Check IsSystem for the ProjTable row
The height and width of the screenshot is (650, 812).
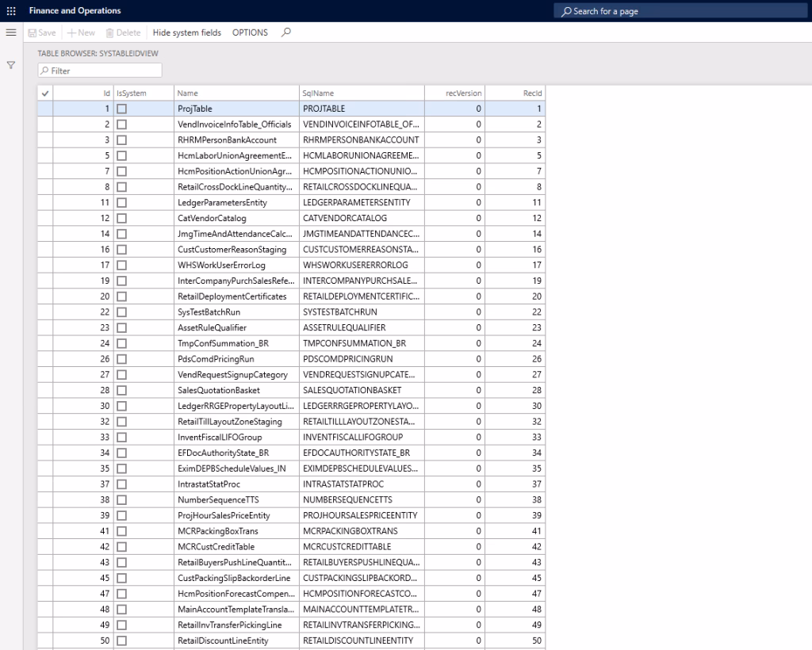click(121, 109)
